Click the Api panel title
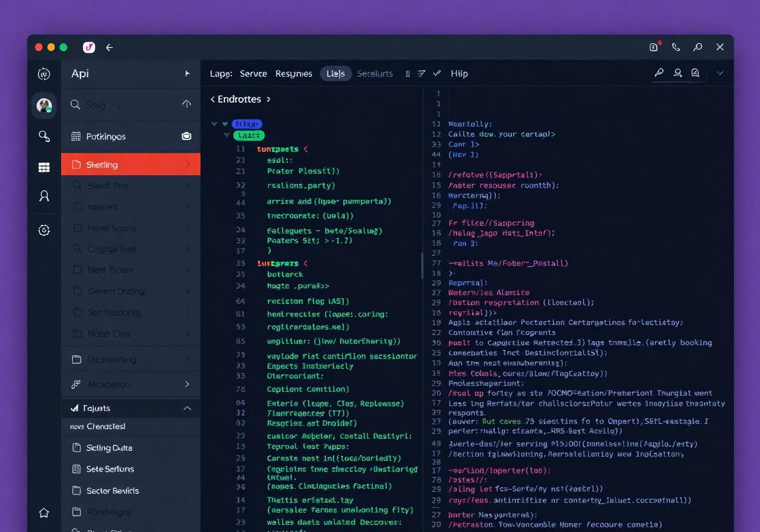760x532 pixels. point(80,74)
